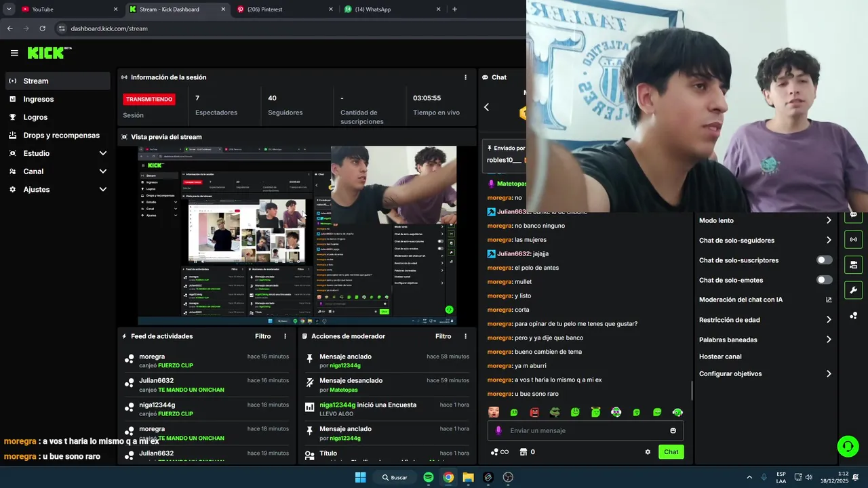868x488 pixels.
Task: Open the hamburger menu beside Kick logo
Action: tap(14, 53)
